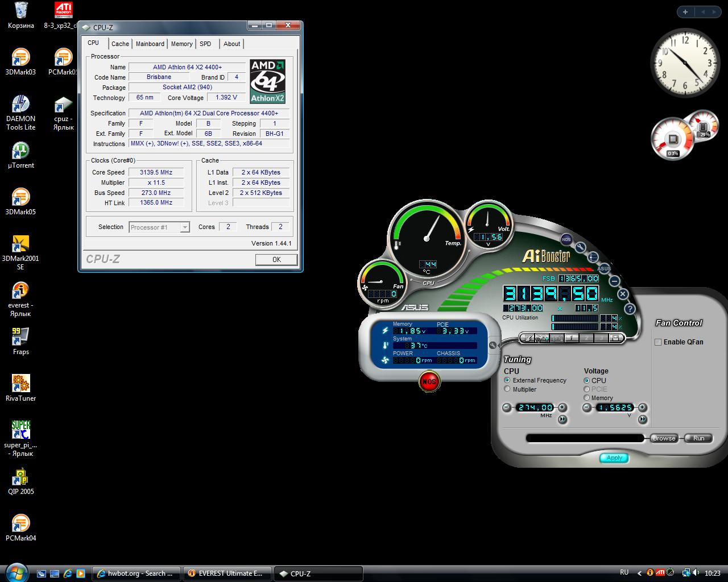
Task: Increase voltage with the plus button
Action: (x=642, y=408)
